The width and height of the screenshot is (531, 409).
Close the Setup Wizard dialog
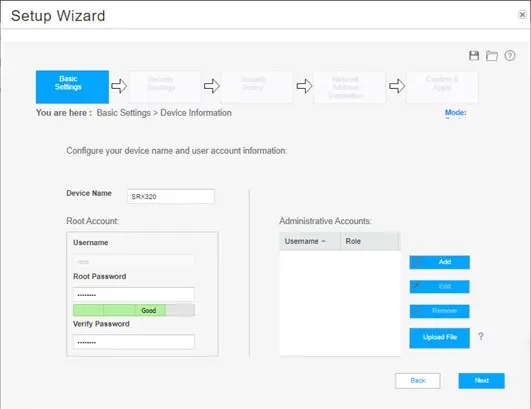tap(522, 15)
